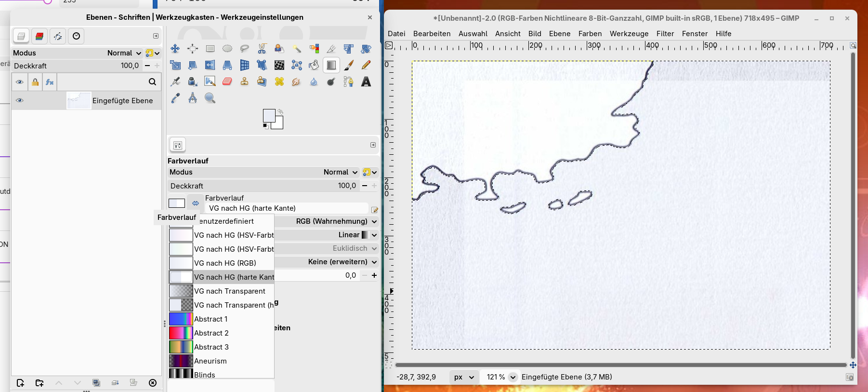Click the eye column header in layers

(x=20, y=82)
